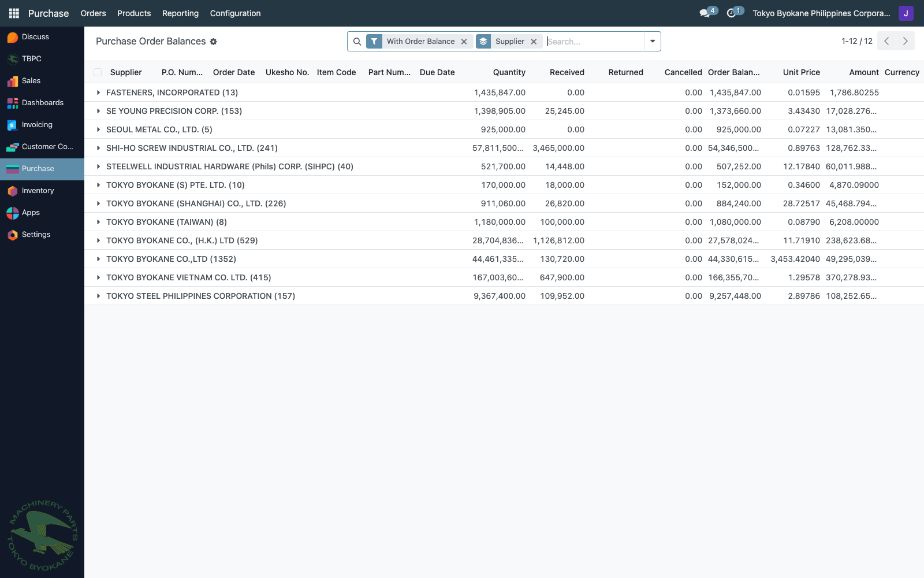
Task: Open the Invoicing sidebar app
Action: tap(42, 125)
